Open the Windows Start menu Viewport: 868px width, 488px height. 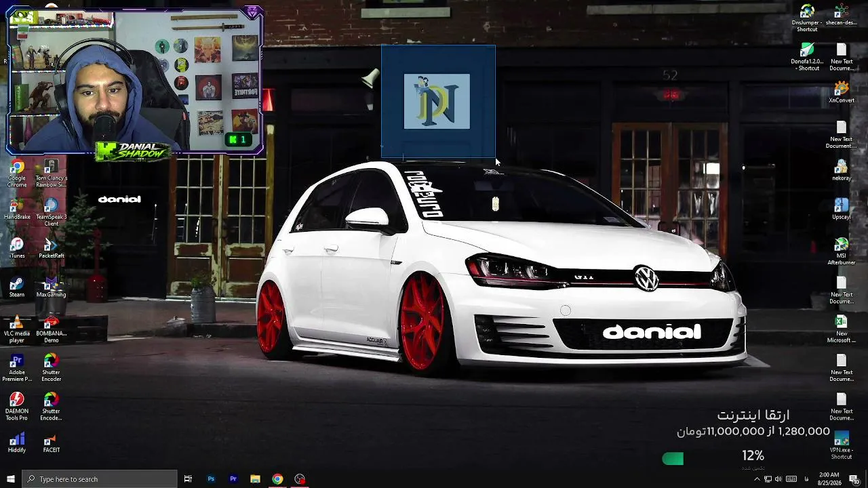click(10, 479)
